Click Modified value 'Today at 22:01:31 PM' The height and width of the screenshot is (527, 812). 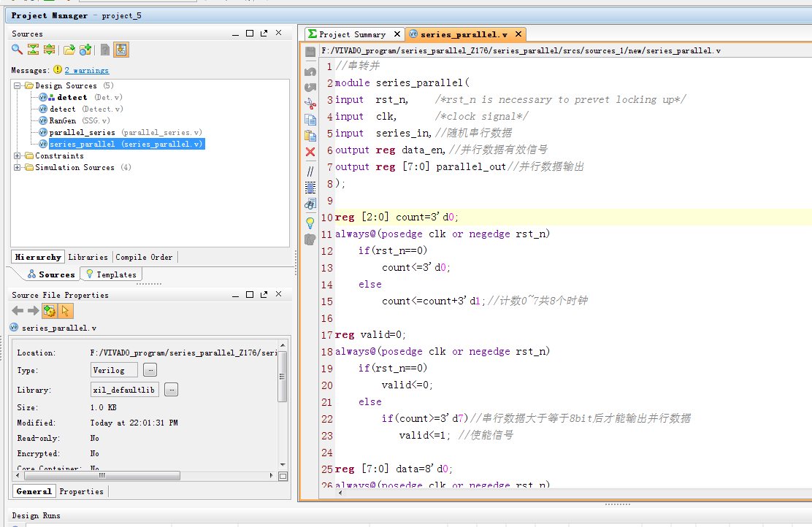click(134, 423)
